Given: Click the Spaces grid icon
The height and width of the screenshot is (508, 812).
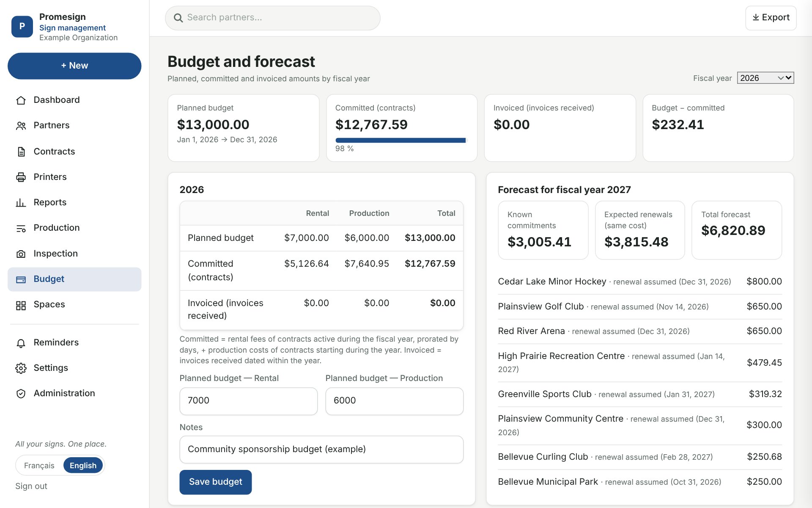Looking at the screenshot, I should click(x=21, y=305).
